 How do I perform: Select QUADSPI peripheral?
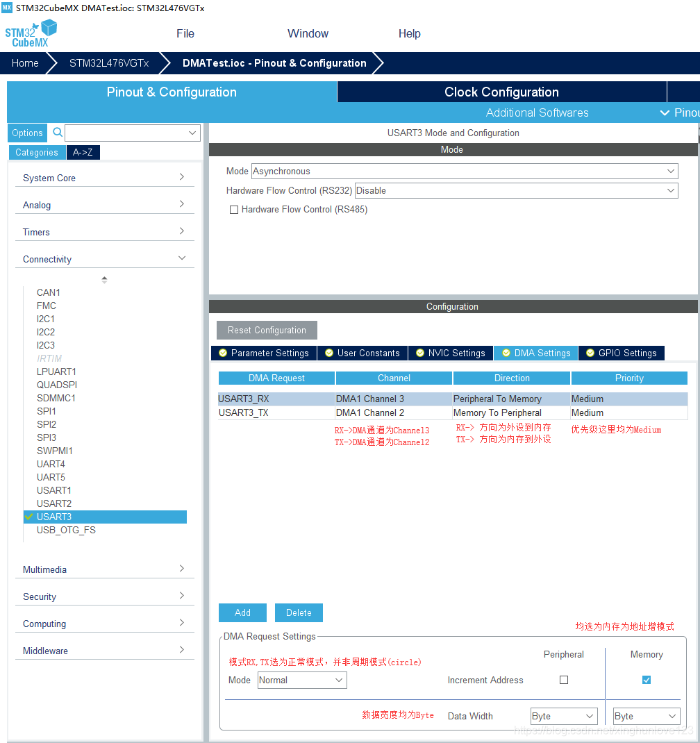[57, 385]
